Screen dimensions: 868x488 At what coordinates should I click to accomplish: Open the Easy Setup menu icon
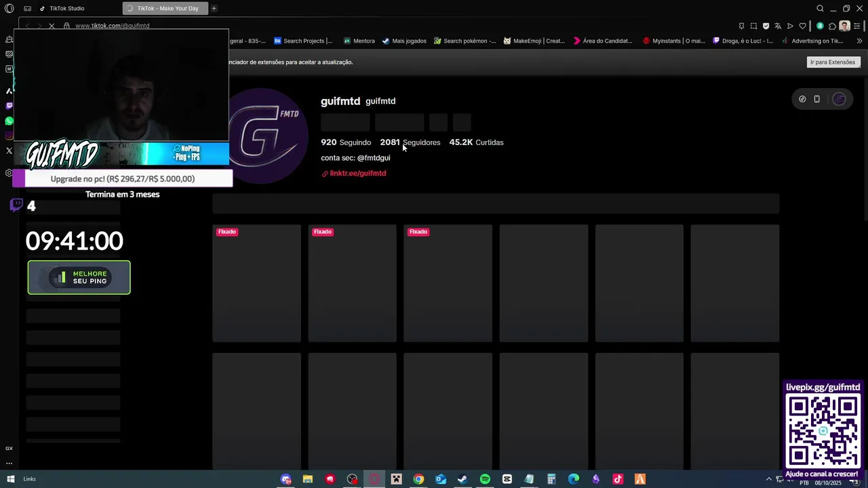857,26
